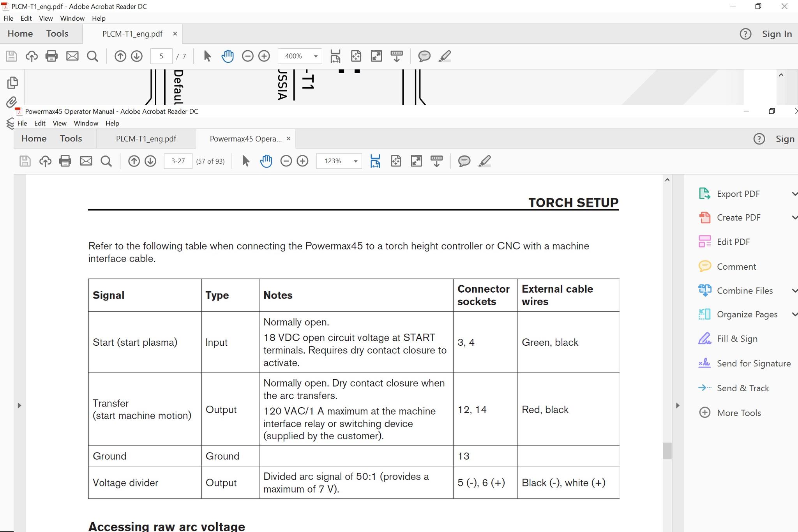Expand the Export PDF tool options
The height and width of the screenshot is (532, 798).
click(x=794, y=194)
